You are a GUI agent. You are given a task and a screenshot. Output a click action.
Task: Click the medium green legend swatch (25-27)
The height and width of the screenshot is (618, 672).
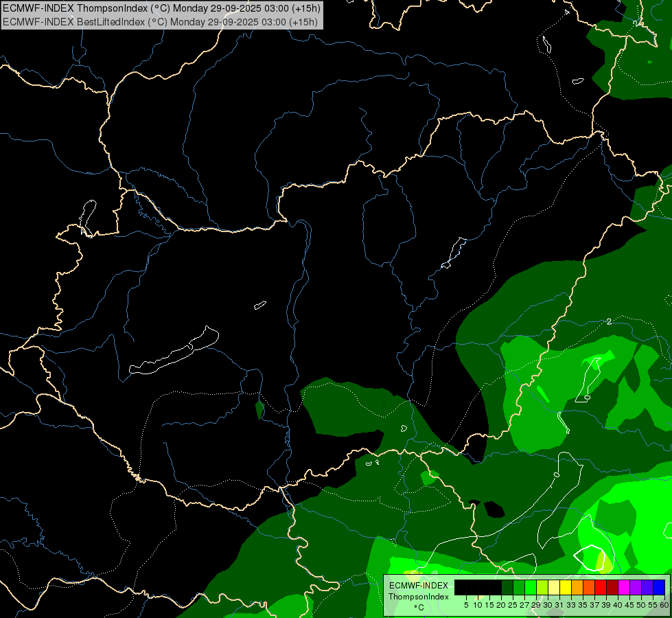519,587
